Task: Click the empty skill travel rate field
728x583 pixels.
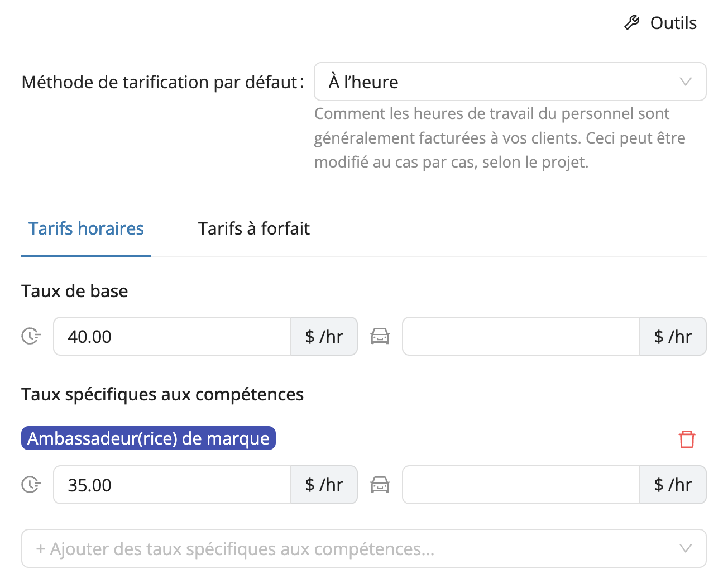Action: pos(520,485)
